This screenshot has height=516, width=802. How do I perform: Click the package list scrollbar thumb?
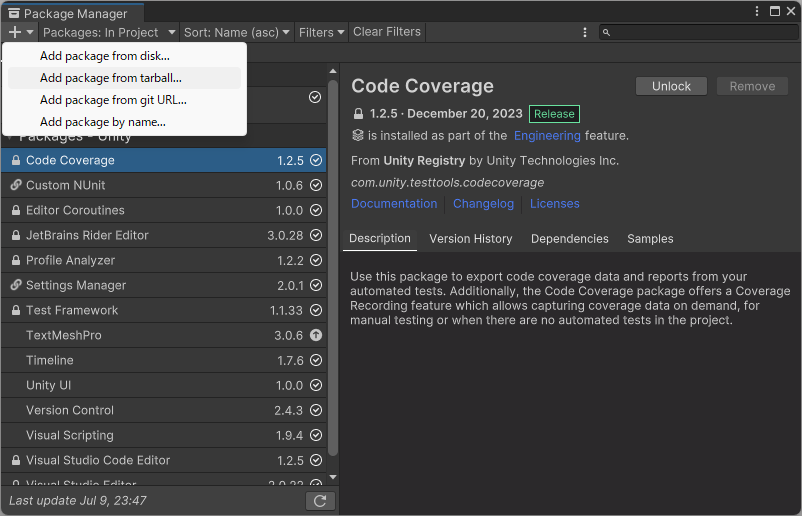[x=333, y=268]
